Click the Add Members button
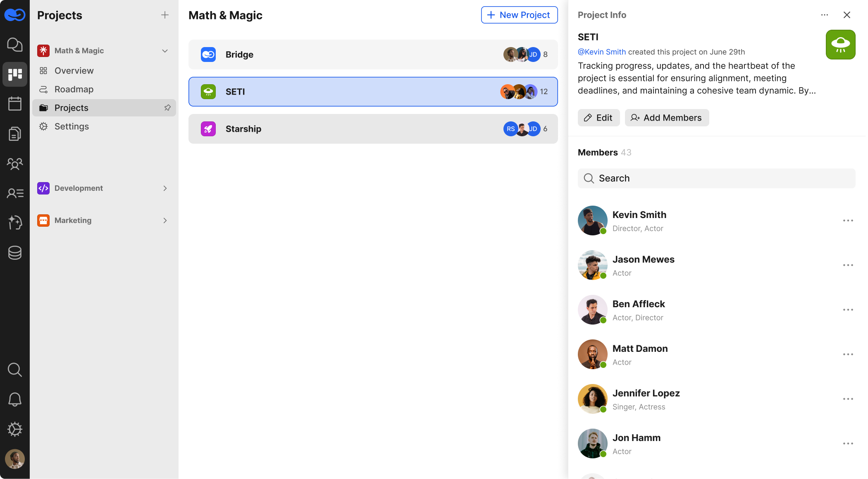This screenshot has height=479, width=868. [667, 118]
